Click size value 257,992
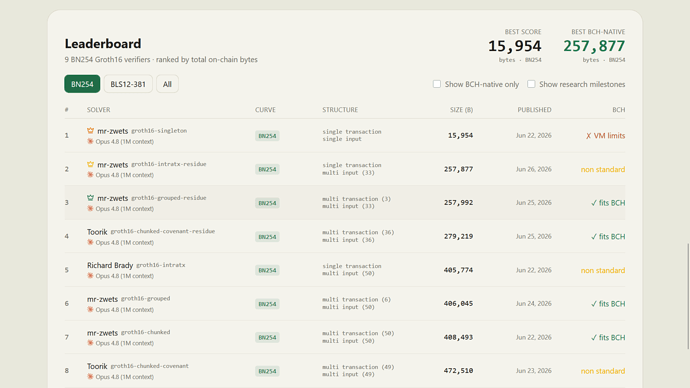The height and width of the screenshot is (388, 690). [458, 203]
